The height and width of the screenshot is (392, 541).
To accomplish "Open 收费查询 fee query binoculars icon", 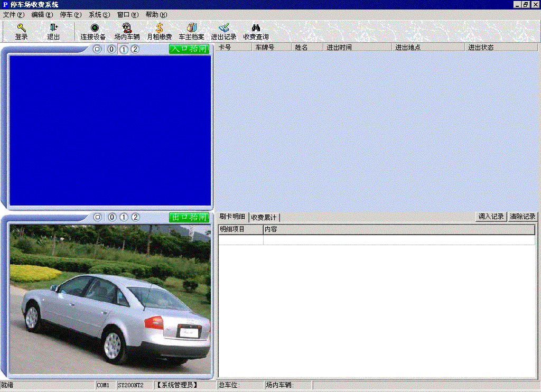I will coord(256,31).
